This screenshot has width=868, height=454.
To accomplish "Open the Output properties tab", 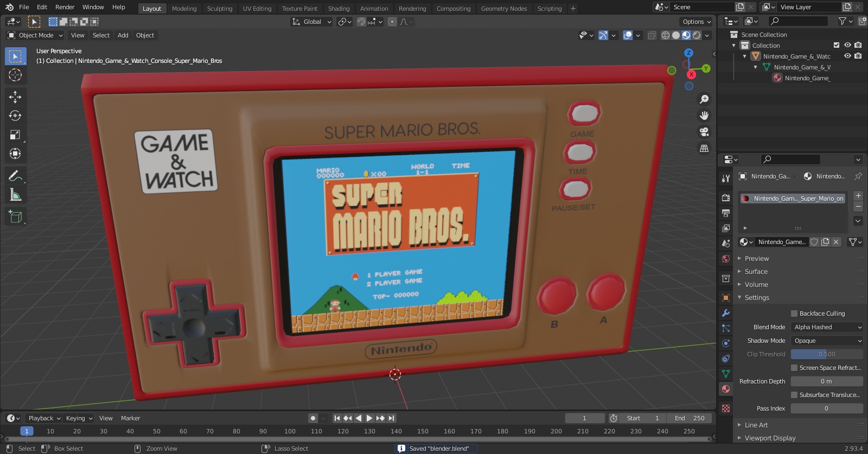I will [726, 213].
